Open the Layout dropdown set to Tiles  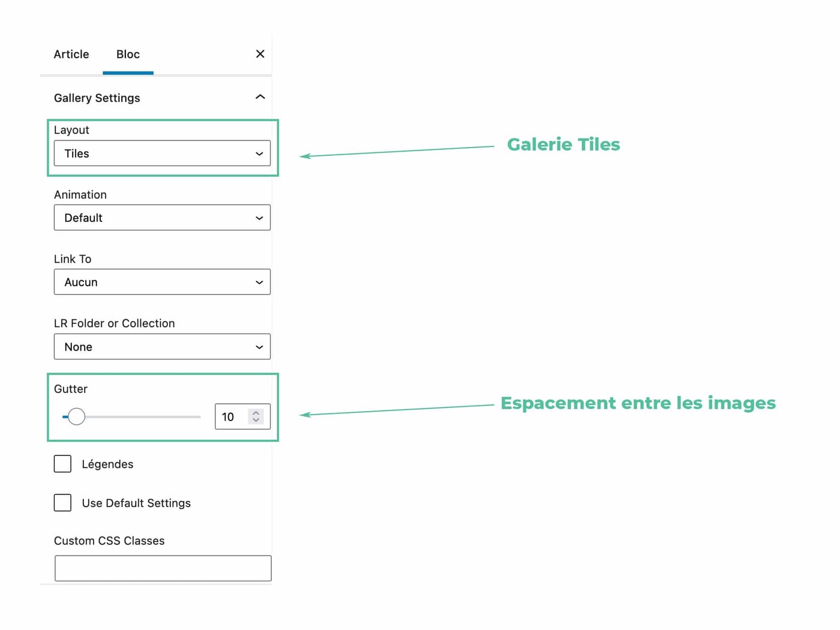(162, 154)
